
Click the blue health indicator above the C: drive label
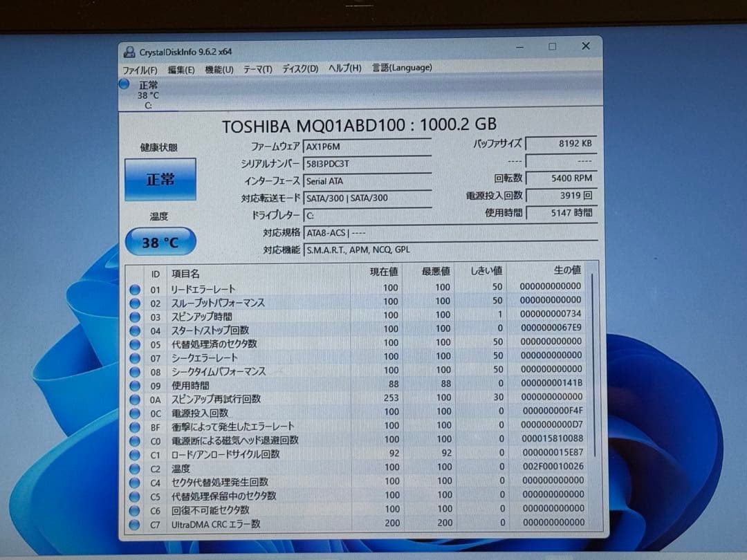[124, 84]
